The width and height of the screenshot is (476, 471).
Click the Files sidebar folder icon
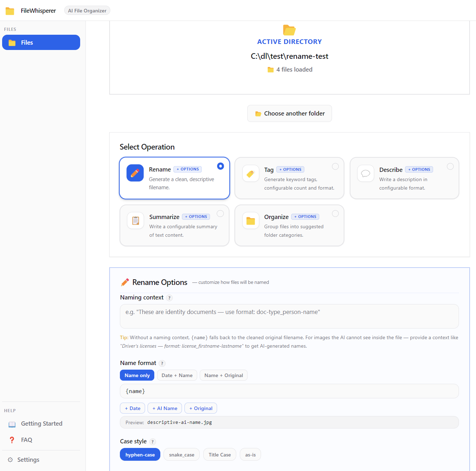(x=12, y=43)
